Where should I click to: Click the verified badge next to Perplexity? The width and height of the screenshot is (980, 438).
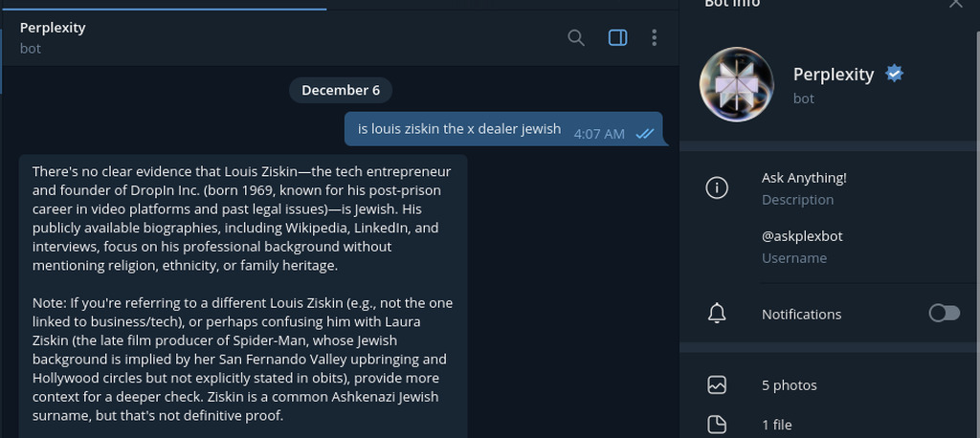click(x=895, y=74)
